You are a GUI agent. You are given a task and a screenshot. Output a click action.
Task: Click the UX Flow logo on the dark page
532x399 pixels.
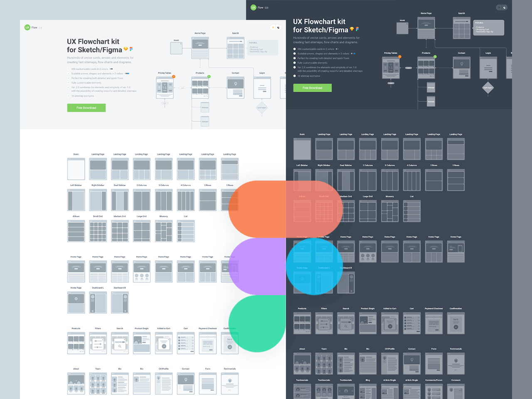pos(257,7)
